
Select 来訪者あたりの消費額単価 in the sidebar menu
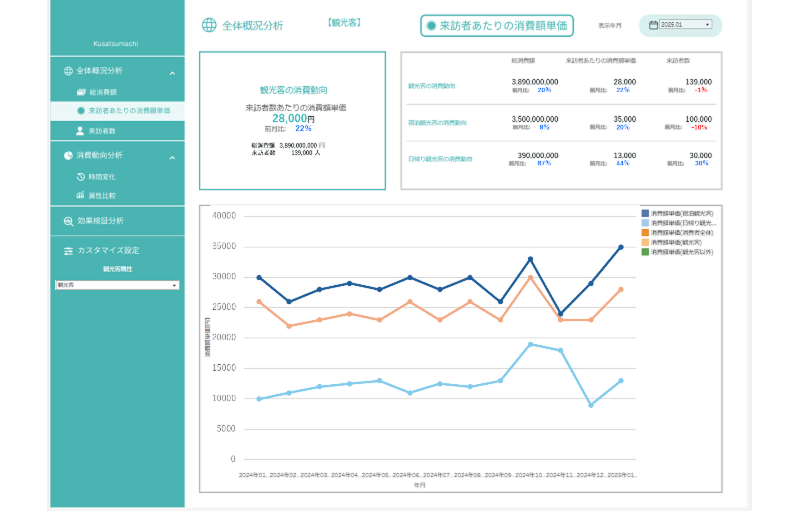[128, 111]
